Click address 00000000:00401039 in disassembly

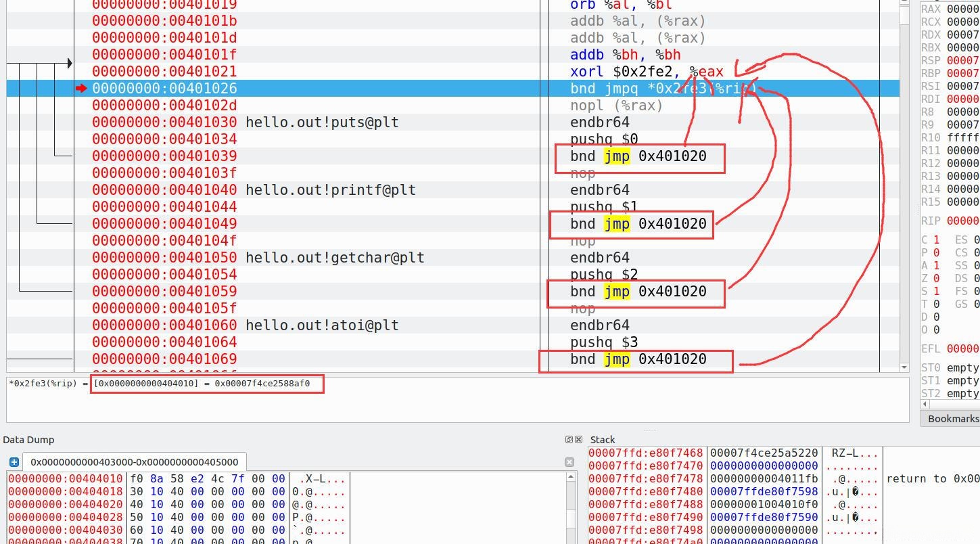[164, 156]
